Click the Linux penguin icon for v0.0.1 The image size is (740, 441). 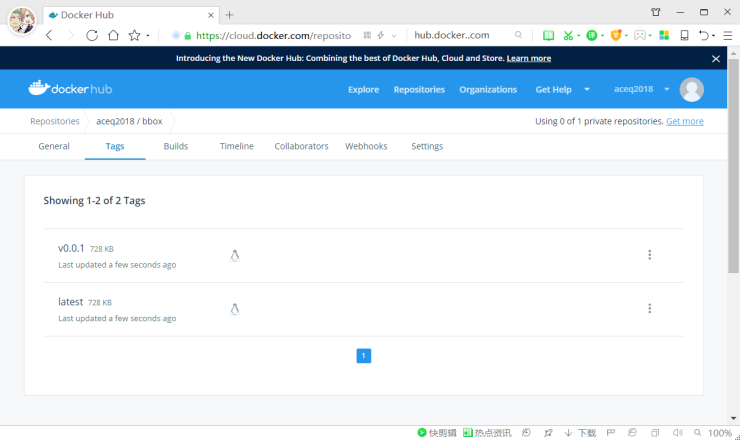point(235,255)
